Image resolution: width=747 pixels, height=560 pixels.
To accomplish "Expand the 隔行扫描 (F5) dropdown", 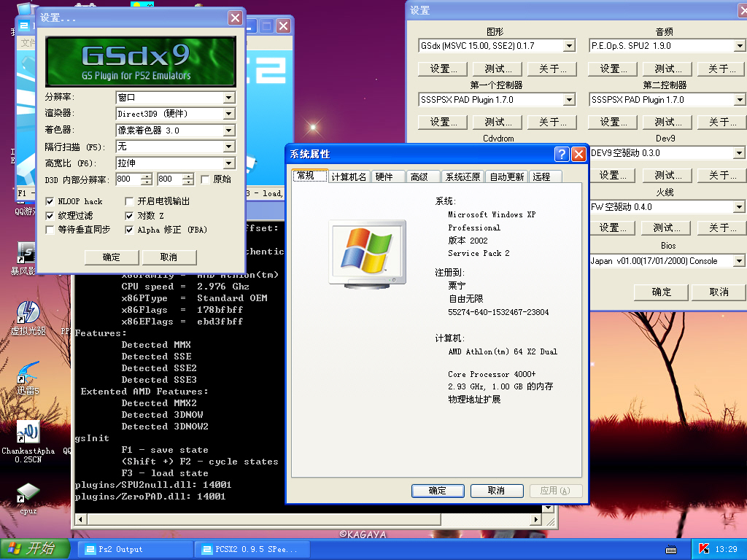I will pyautogui.click(x=175, y=147).
